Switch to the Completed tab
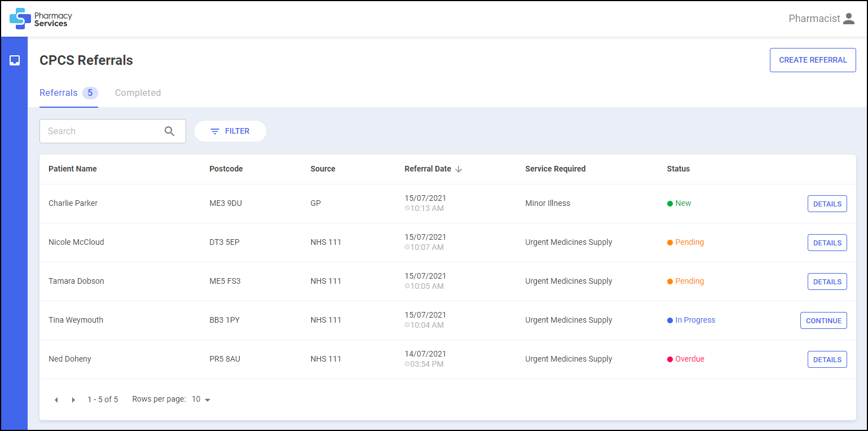This screenshot has width=868, height=431. click(138, 93)
